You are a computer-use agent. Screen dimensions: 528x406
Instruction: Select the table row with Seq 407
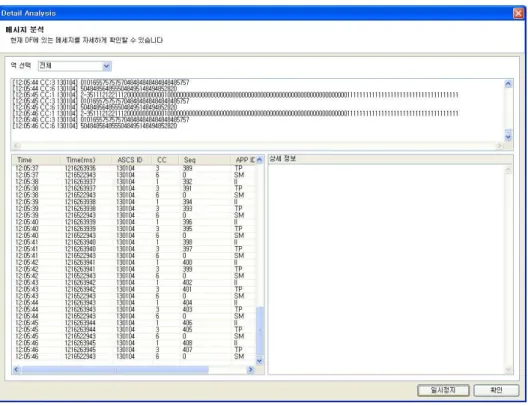(134, 350)
